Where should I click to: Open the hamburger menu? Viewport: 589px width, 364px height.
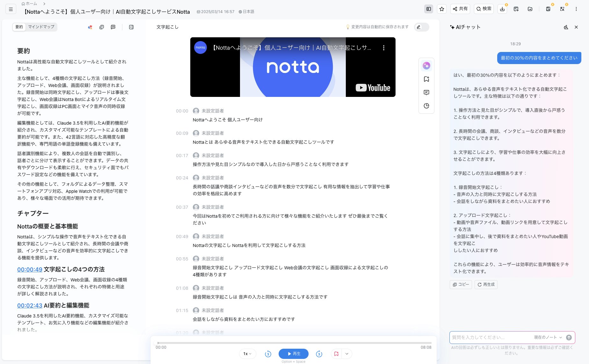click(x=11, y=9)
